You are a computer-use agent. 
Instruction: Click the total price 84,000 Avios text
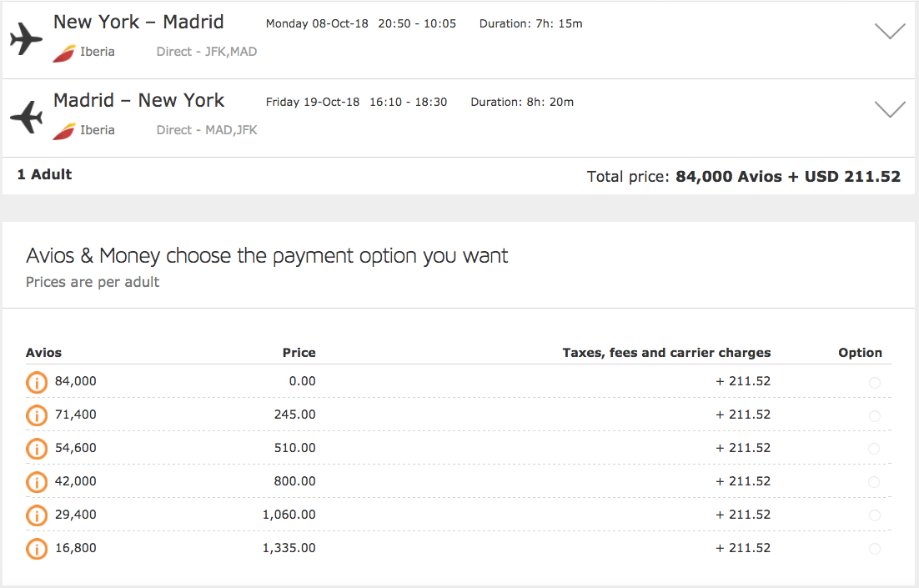coord(729,177)
